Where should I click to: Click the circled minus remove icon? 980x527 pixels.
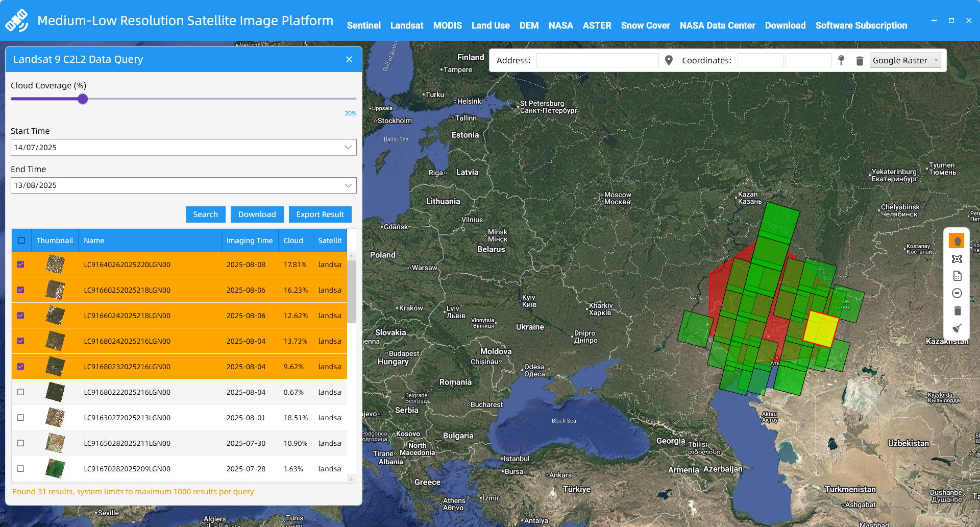coord(957,293)
